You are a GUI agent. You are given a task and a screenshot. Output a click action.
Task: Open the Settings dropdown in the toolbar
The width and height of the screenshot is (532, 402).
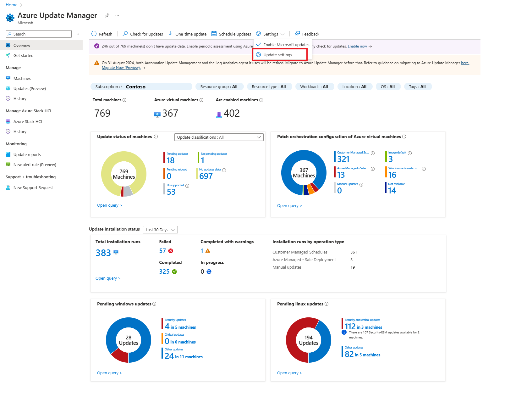point(270,34)
